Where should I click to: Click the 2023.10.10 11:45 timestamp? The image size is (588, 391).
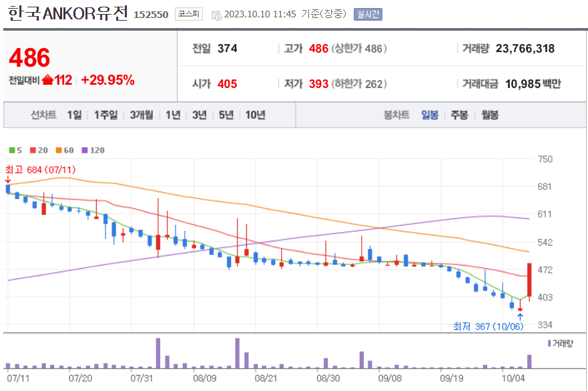click(x=260, y=14)
